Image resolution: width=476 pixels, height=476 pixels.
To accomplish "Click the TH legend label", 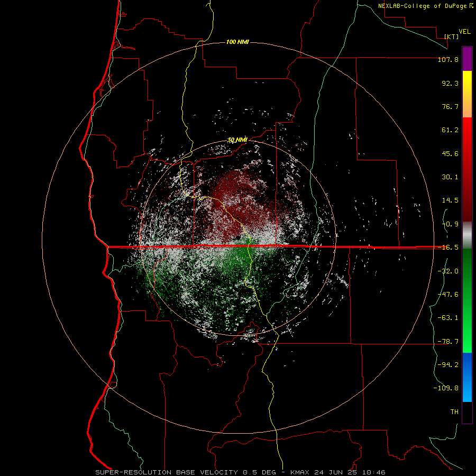I will pos(454,412).
